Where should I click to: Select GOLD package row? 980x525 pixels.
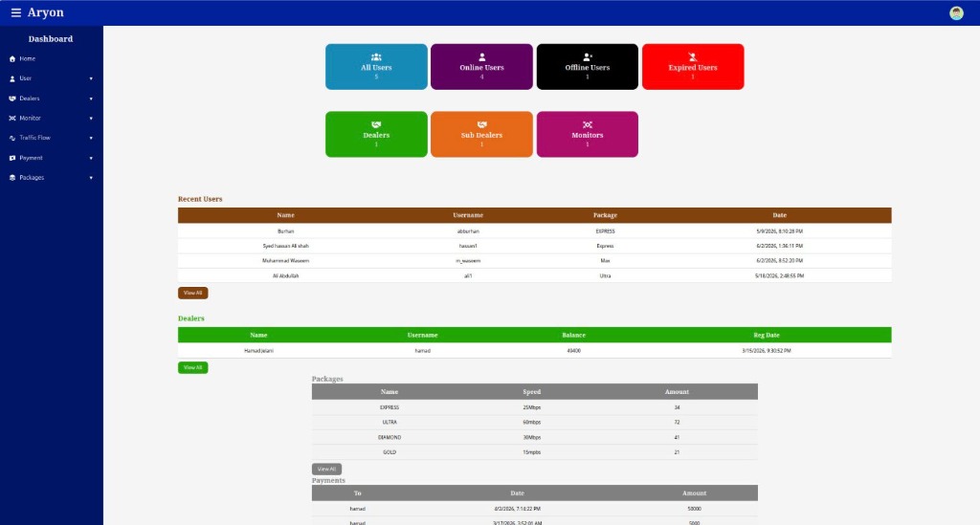point(390,452)
